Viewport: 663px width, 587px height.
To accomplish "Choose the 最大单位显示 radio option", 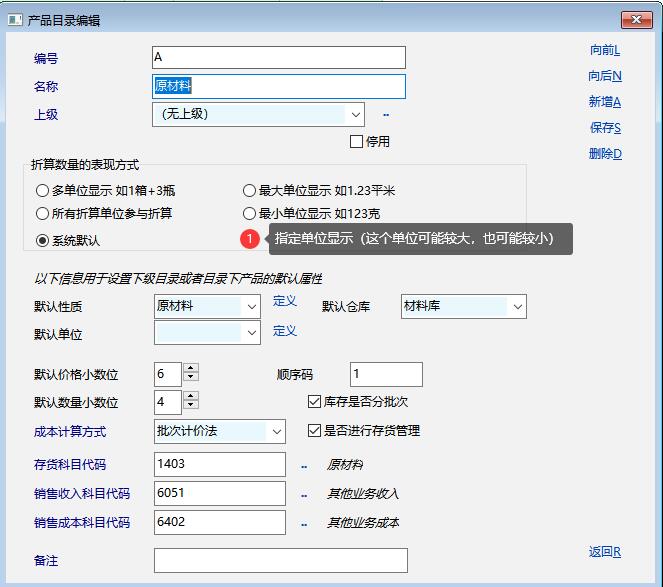I will click(x=250, y=190).
